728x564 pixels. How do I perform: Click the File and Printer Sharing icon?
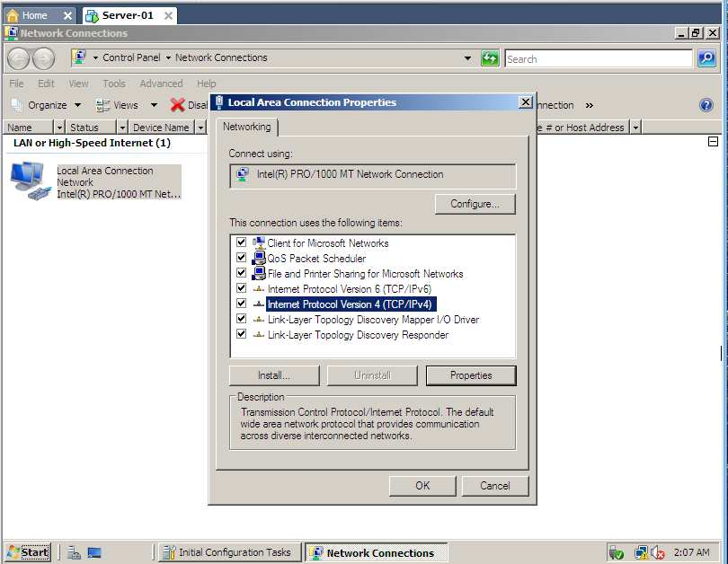coord(259,274)
